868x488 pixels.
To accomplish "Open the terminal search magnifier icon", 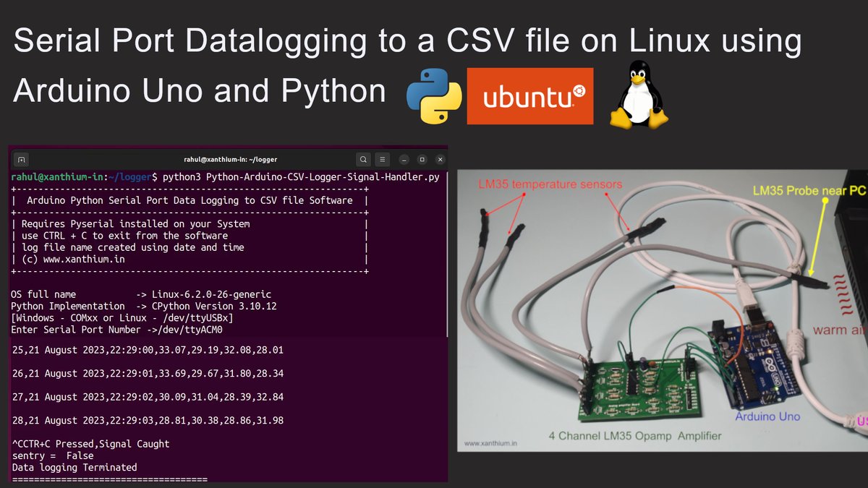I will click(x=362, y=159).
